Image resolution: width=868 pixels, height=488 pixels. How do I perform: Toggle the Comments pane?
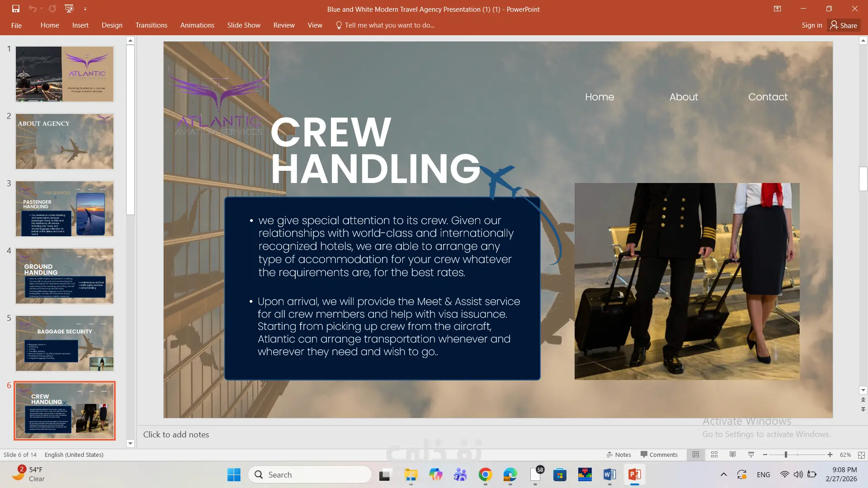pyautogui.click(x=659, y=455)
